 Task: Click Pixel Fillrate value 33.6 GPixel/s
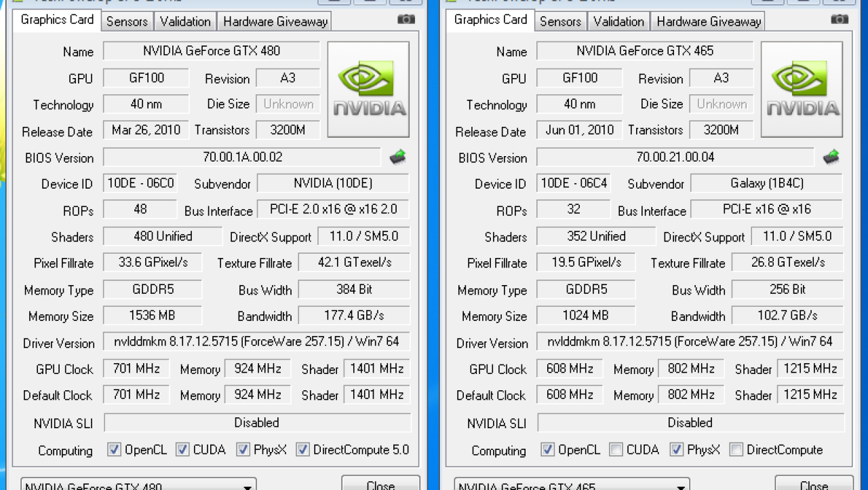click(x=153, y=262)
